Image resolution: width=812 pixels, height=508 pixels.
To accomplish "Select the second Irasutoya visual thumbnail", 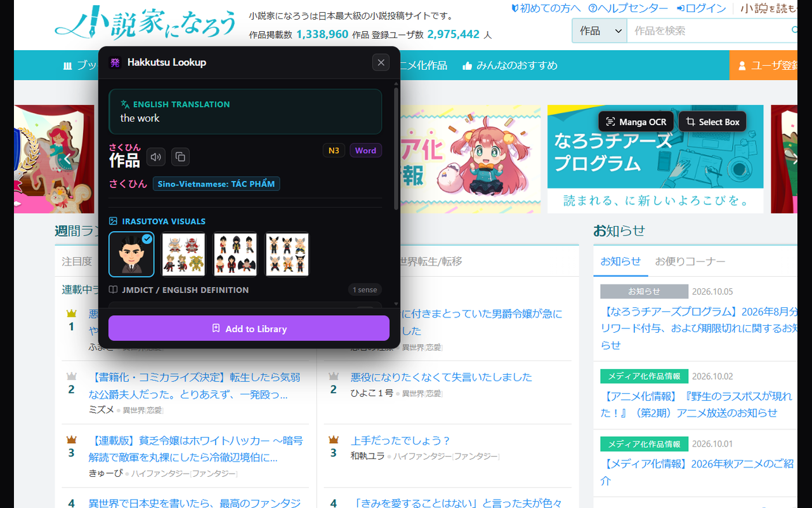I will click(184, 254).
